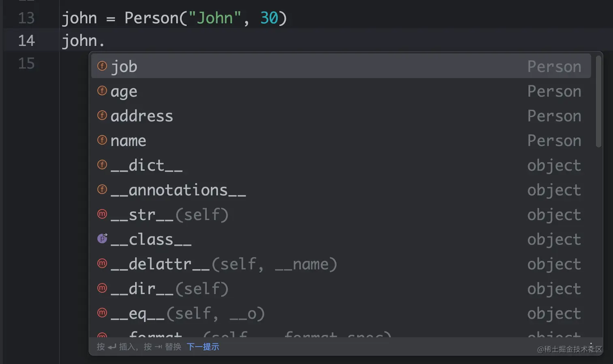Click the completion list scrollbar thumb
613x364 pixels.
[598, 101]
